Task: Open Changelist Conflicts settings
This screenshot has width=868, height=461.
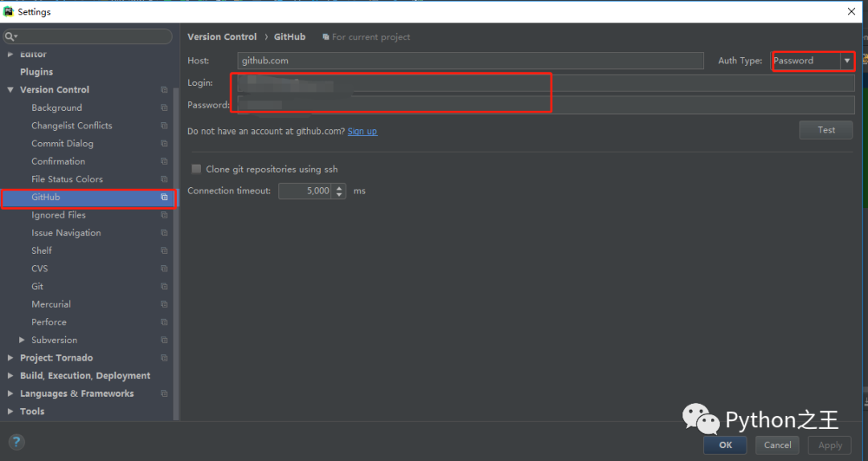Action: 72,125
